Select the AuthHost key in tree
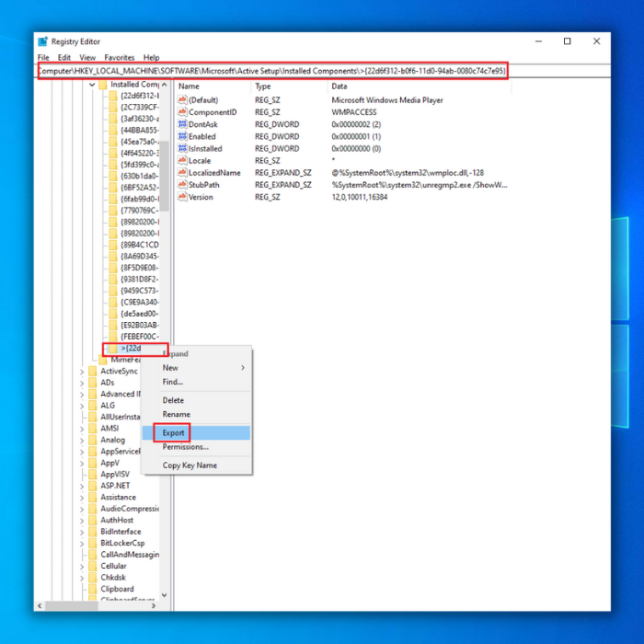Screen dimensions: 644x644 click(117, 521)
